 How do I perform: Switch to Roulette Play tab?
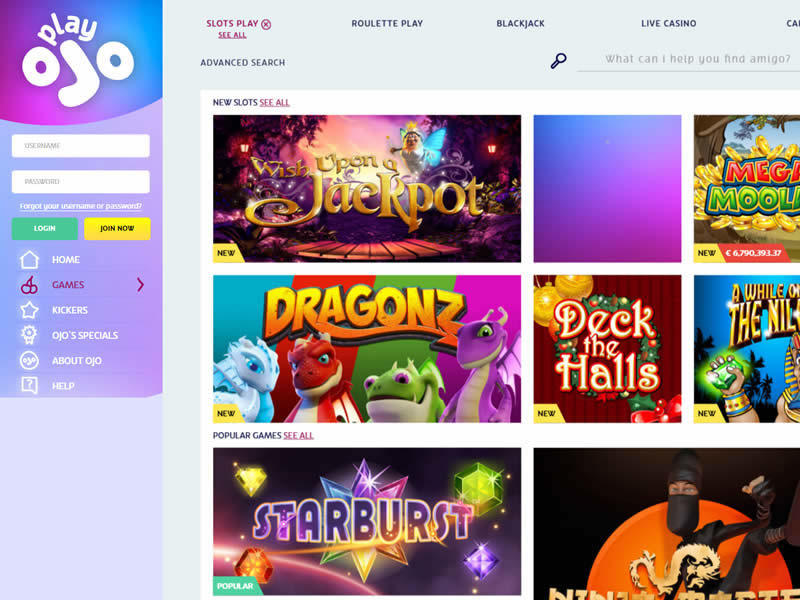point(387,23)
